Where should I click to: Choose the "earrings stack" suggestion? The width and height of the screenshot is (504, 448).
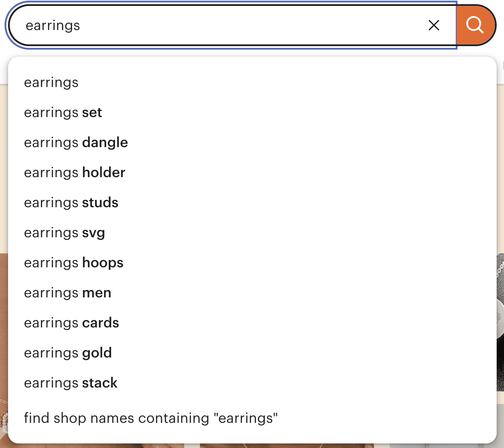(252, 383)
